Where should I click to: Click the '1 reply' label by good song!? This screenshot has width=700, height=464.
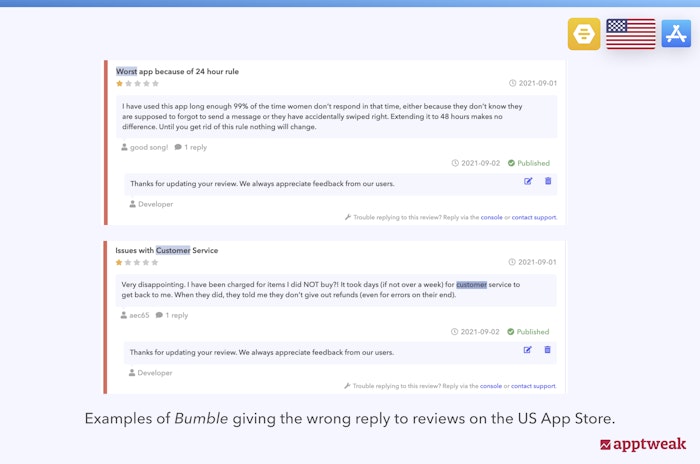(191, 147)
